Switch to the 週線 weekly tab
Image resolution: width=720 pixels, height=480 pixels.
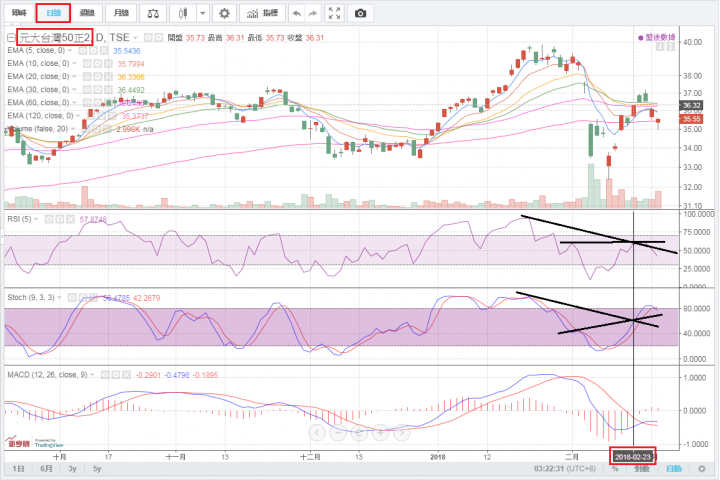click(x=87, y=13)
